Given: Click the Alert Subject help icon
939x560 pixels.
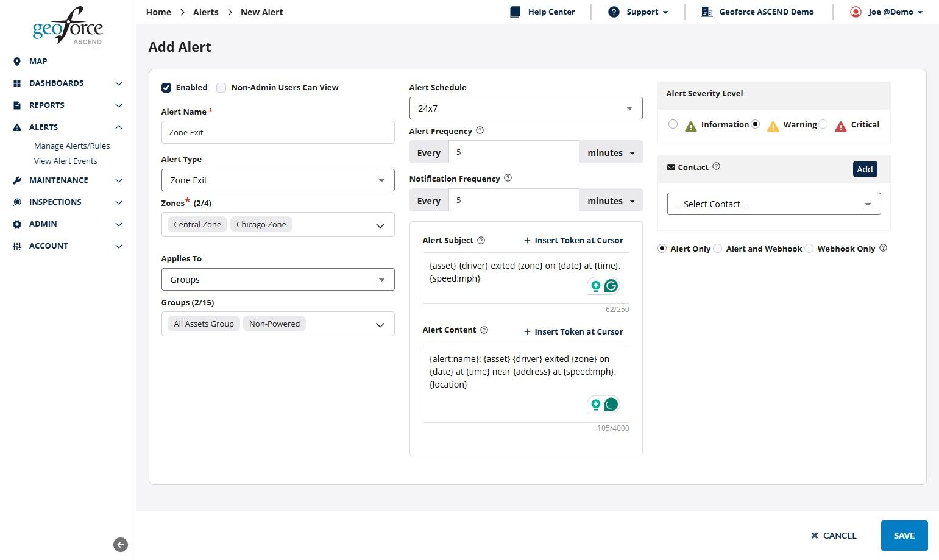Looking at the screenshot, I should coord(481,240).
